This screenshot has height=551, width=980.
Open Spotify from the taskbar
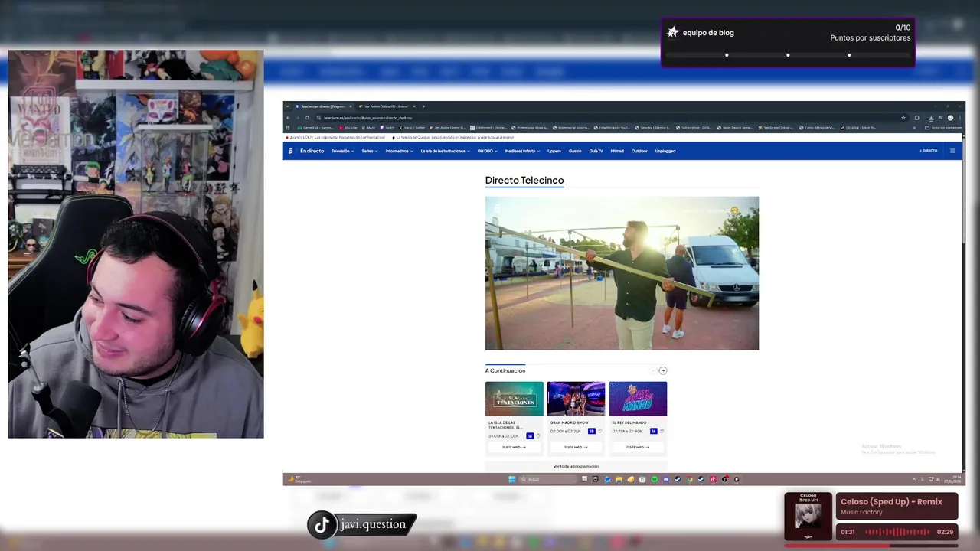tap(654, 479)
